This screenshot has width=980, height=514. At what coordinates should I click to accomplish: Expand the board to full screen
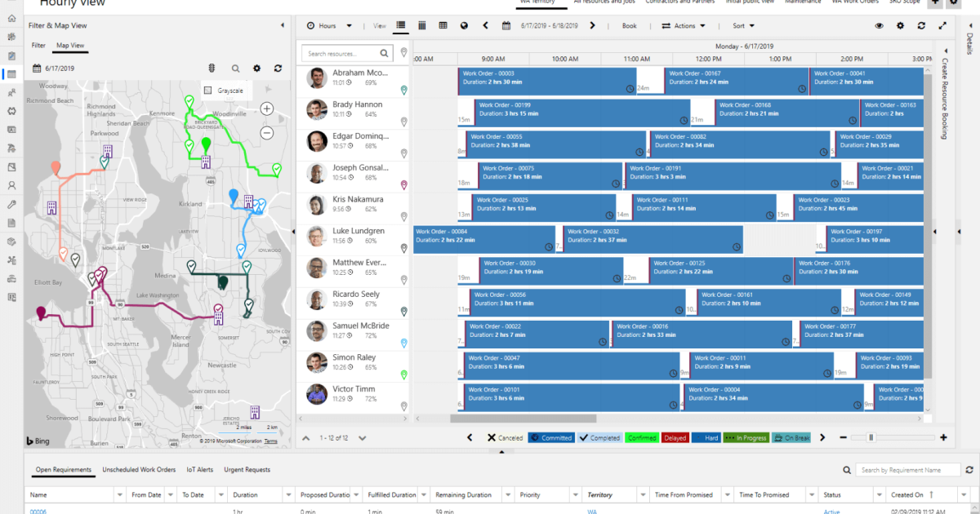point(942,26)
